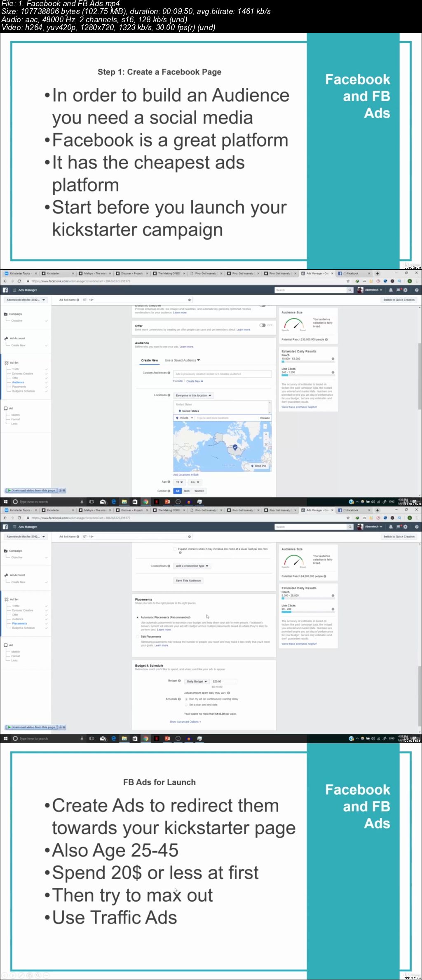Click the Budget label info icon

click(179, 681)
